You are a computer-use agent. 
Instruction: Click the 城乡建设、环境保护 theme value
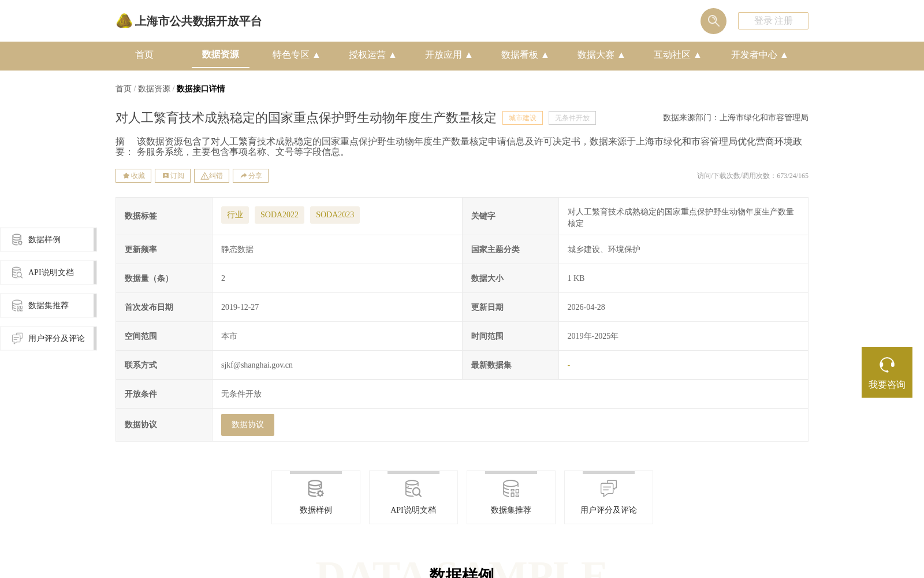tap(603, 250)
